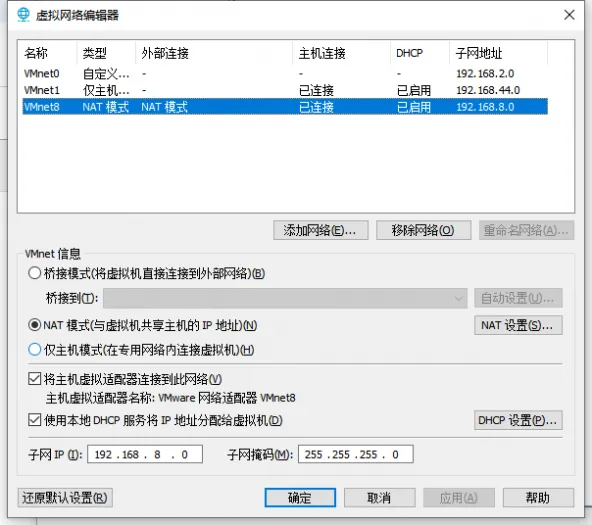Click the 移除网络(O) button
The image size is (592, 525).
point(423,230)
